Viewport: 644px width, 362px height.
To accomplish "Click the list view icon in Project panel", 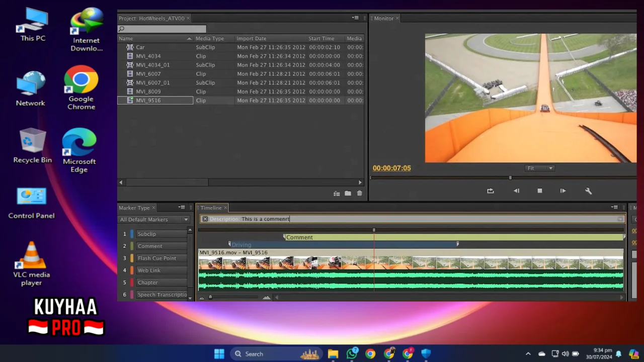I will click(337, 194).
